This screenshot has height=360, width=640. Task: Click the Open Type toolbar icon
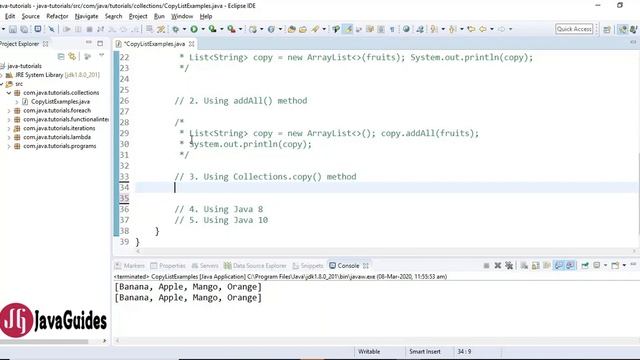(291, 29)
